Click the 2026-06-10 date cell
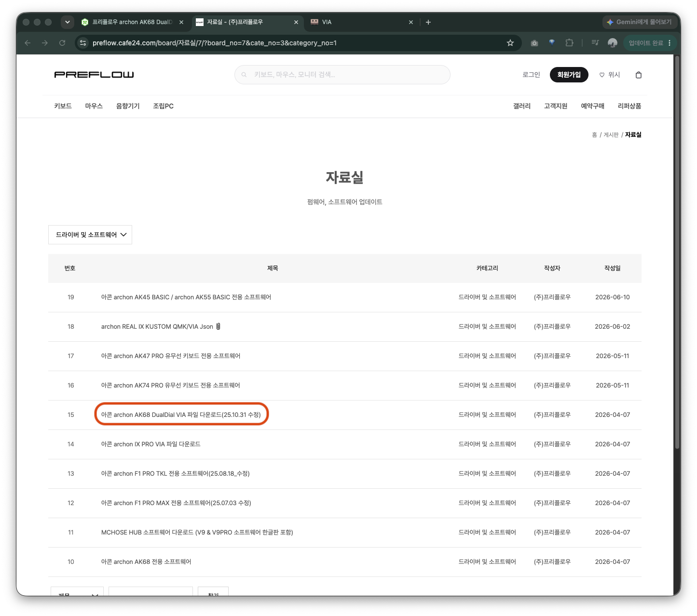This screenshot has height=616, width=697. 613,297
